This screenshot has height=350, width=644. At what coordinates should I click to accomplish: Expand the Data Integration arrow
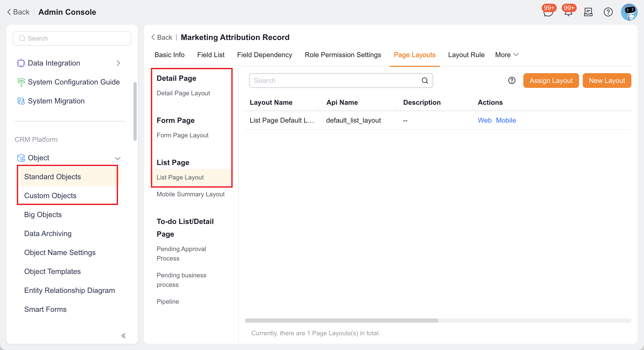click(118, 63)
